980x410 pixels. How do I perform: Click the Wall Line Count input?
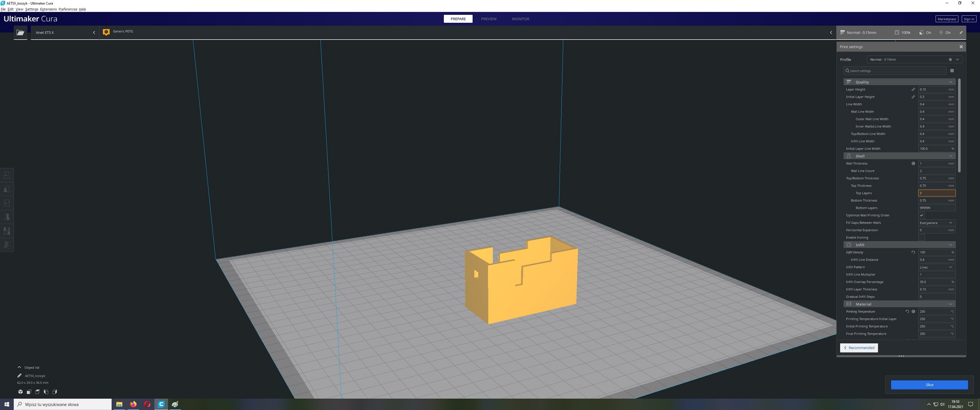937,171
